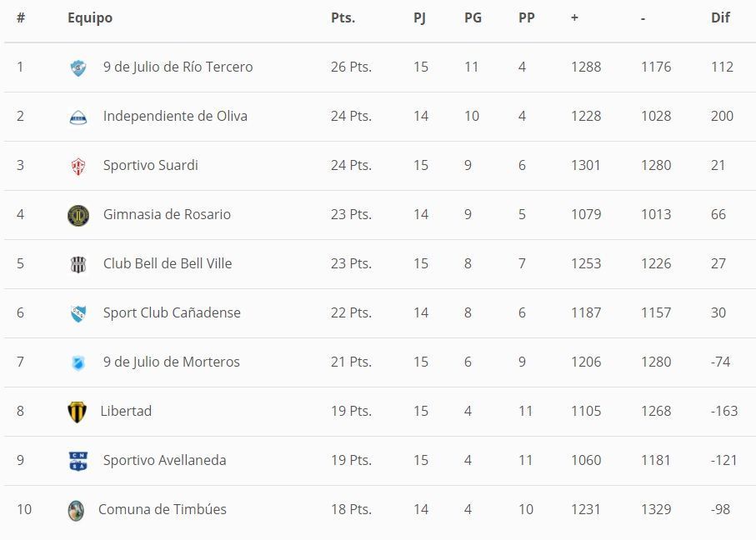Viewport: 756px width, 540px height.
Task: Click the 9 de Julio de Río Tercero crest
Action: [78, 67]
